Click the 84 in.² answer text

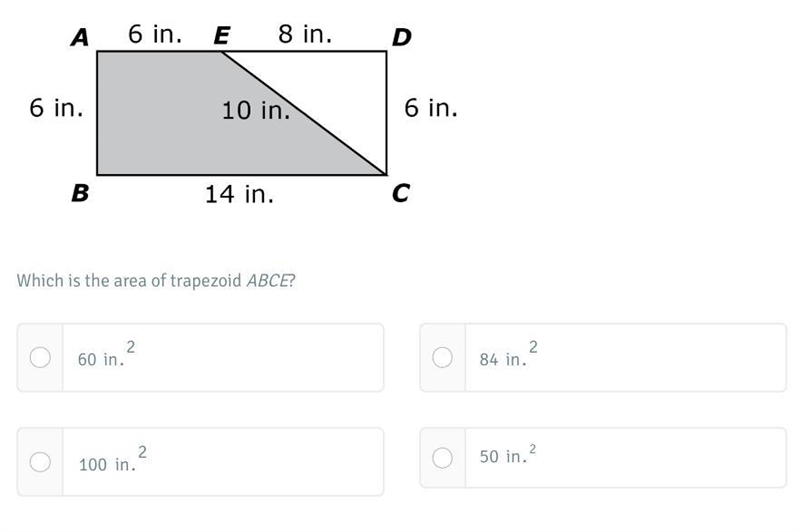coord(508,354)
